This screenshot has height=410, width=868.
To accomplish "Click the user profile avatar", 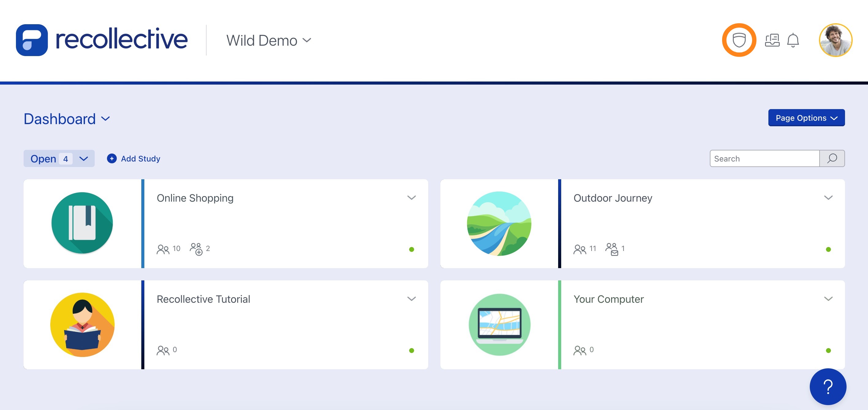I will [x=835, y=40].
